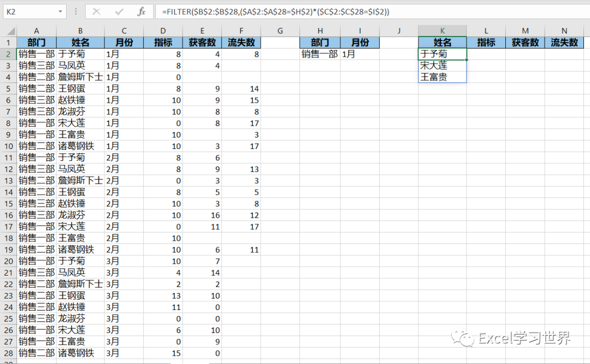Viewport: 590px width, 364px height.
Task: Select row 1 header
Action: 8,43
